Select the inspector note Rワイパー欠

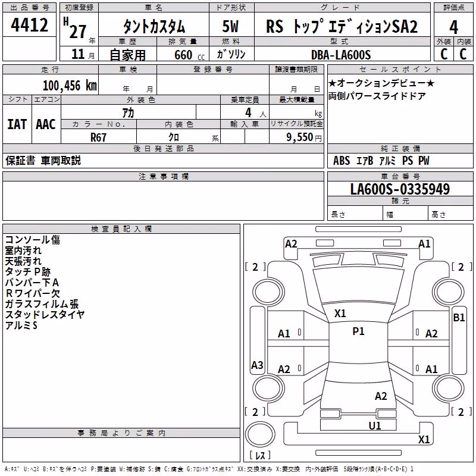tap(33, 293)
